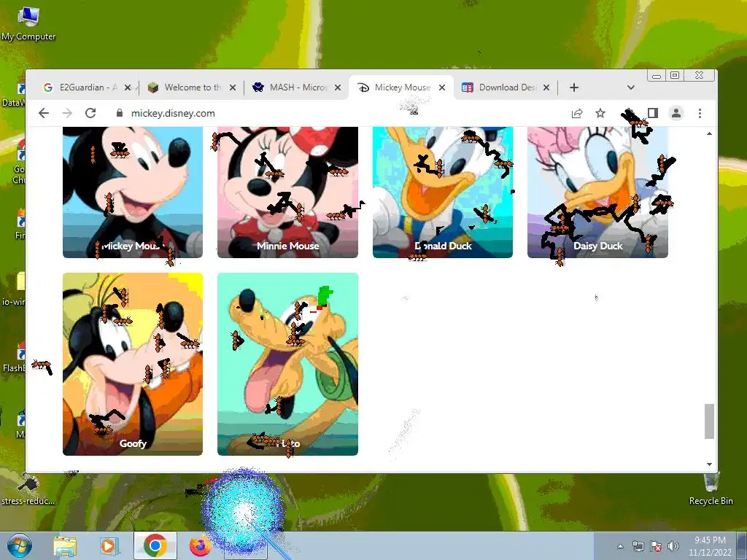747x560 pixels.
Task: Open Firefox from the taskbar
Action: pos(200,546)
